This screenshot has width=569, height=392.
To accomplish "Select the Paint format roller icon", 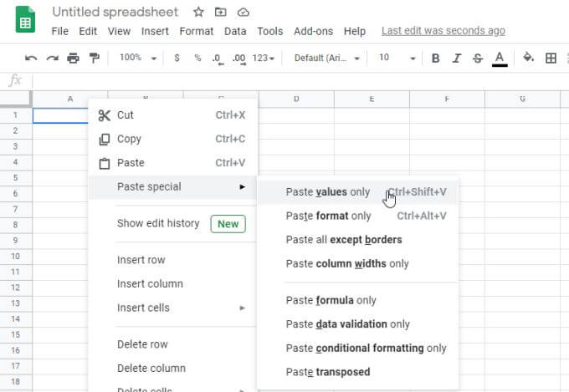I will coord(94,59).
